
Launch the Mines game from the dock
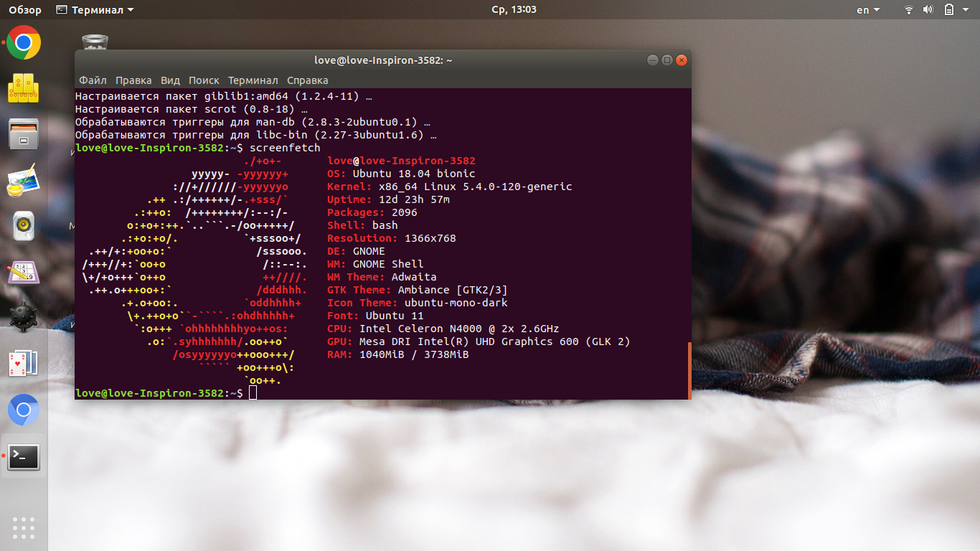pos(24,318)
